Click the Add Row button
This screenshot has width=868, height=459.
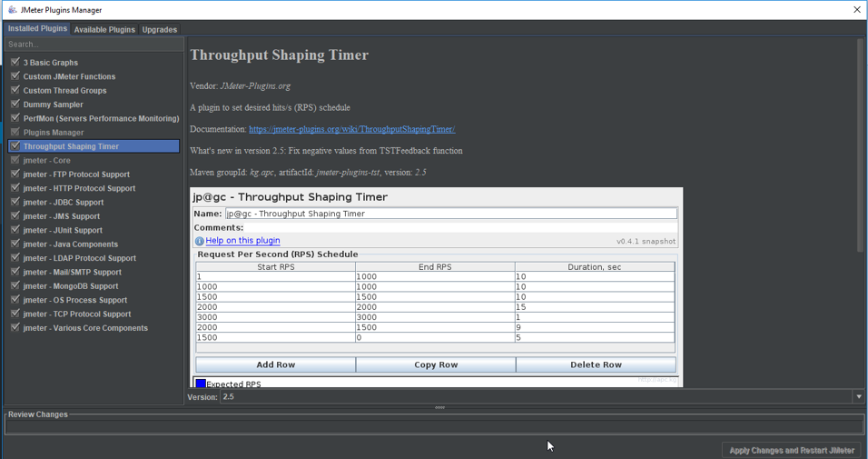click(276, 364)
